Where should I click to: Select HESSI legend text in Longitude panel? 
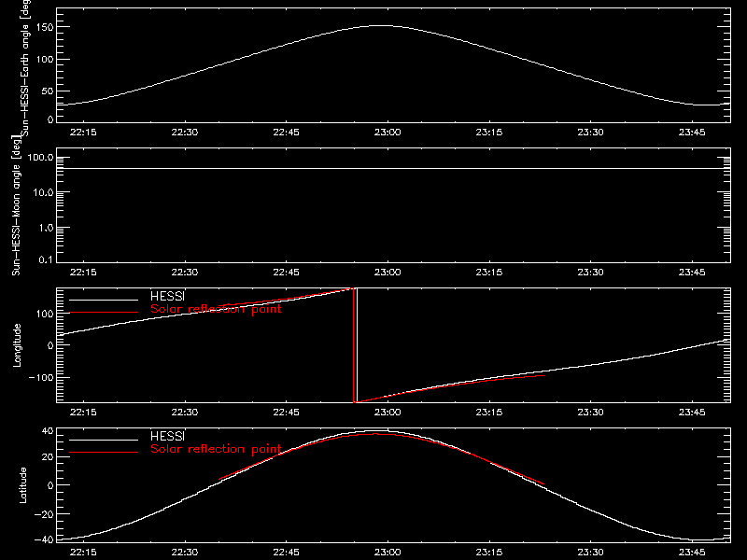(x=167, y=296)
